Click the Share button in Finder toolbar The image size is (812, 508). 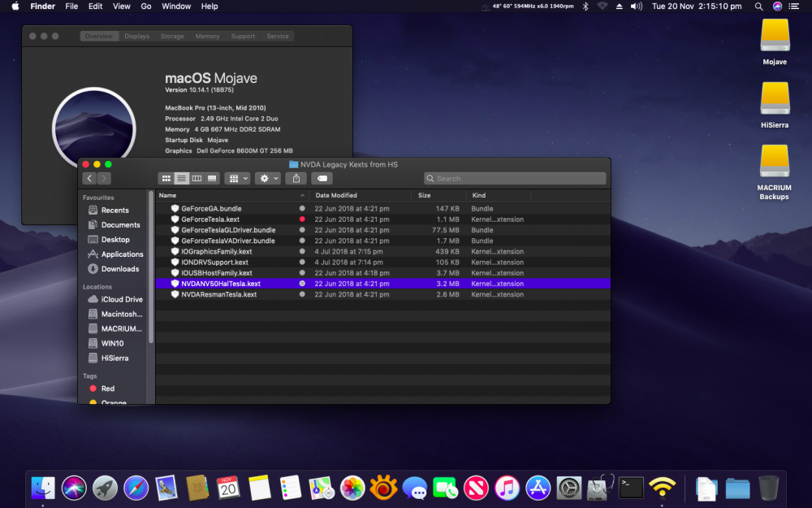[x=296, y=178]
